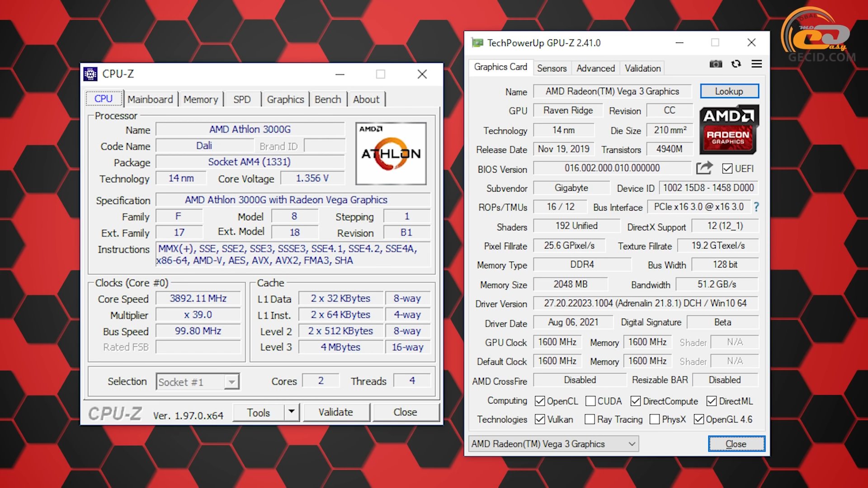This screenshot has width=868, height=488.
Task: Click the GPU-Z title bar app icon
Action: [477, 42]
